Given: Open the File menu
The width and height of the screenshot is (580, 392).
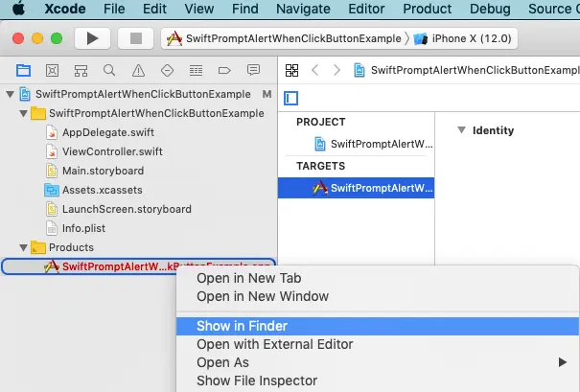Looking at the screenshot, I should tap(114, 9).
